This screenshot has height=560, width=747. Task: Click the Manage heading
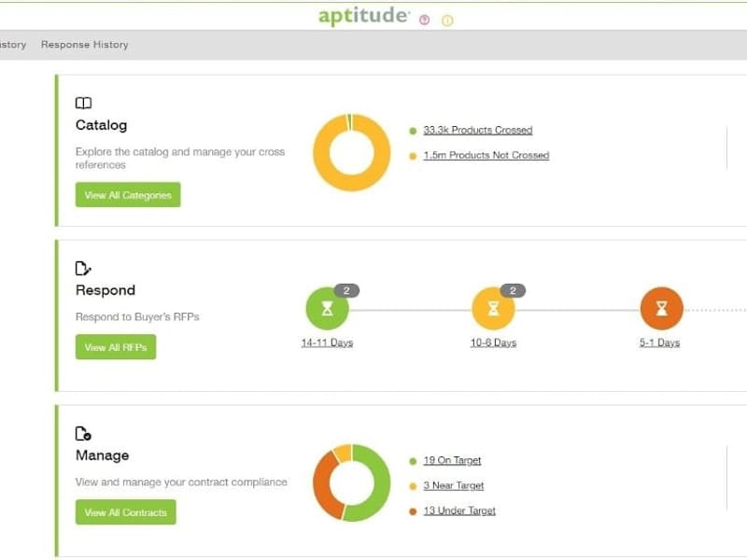pyautogui.click(x=102, y=455)
